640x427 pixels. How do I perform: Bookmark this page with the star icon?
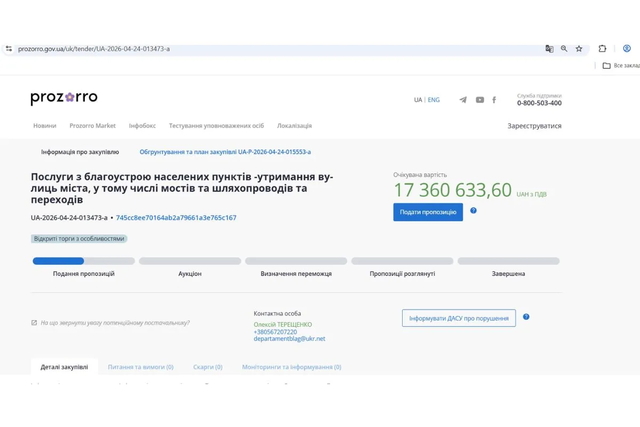pyautogui.click(x=579, y=48)
